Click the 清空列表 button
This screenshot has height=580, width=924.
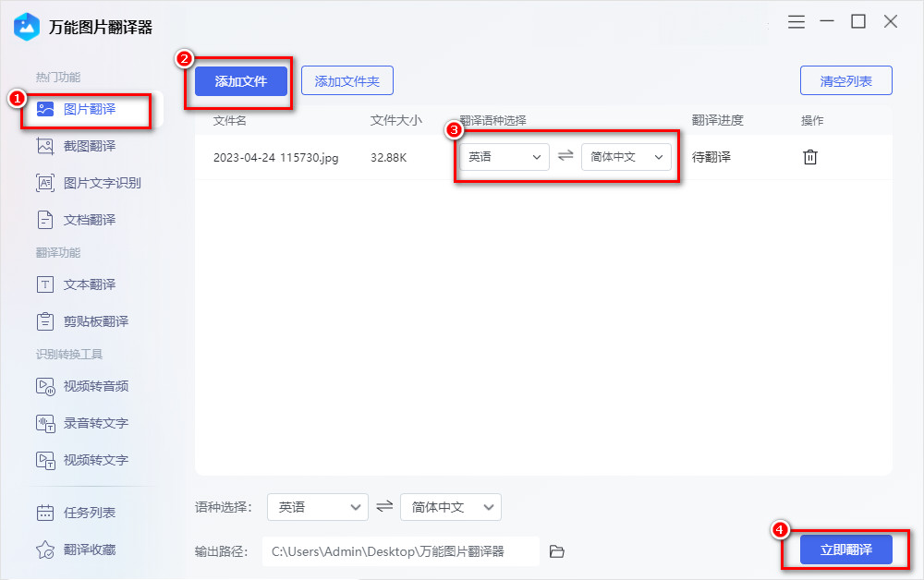tap(845, 80)
